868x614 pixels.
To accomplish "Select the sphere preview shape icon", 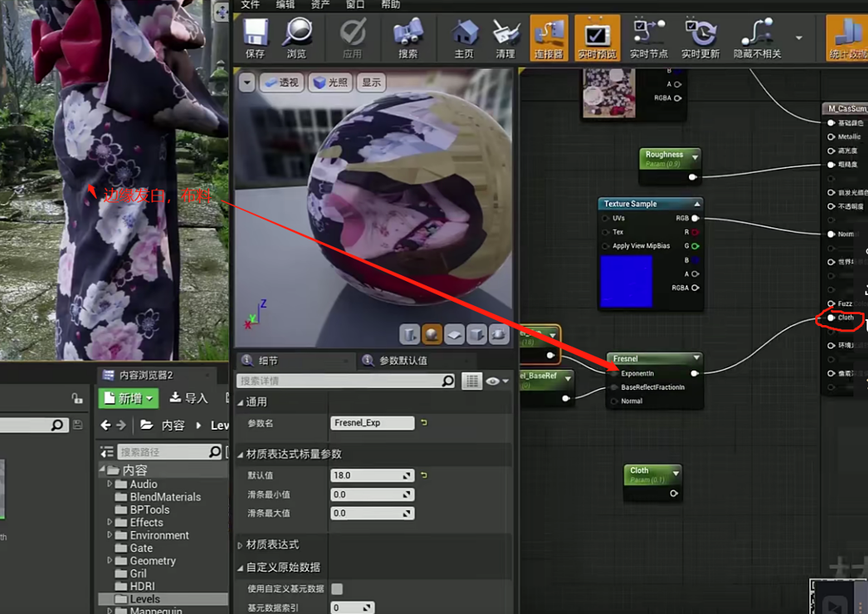I will click(x=431, y=334).
